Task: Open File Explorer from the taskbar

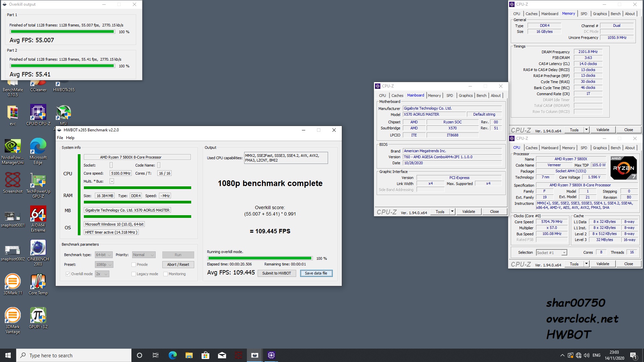Action: pyautogui.click(x=189, y=355)
